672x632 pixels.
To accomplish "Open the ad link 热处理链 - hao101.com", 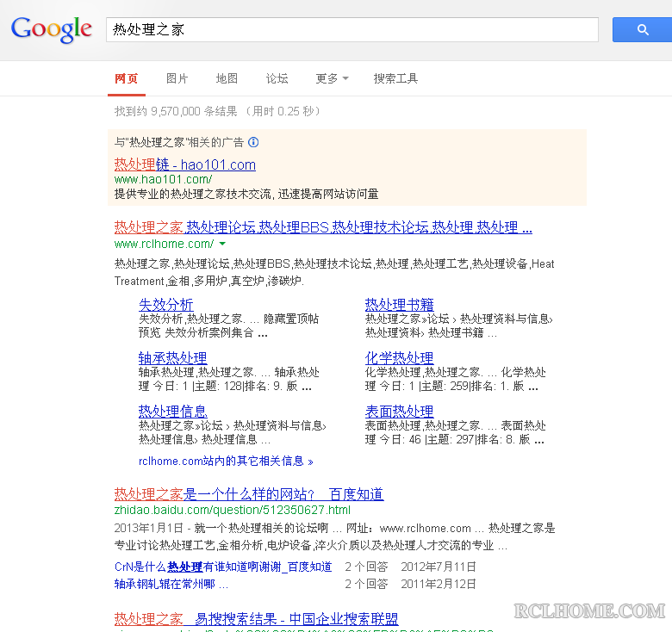I will [x=184, y=164].
